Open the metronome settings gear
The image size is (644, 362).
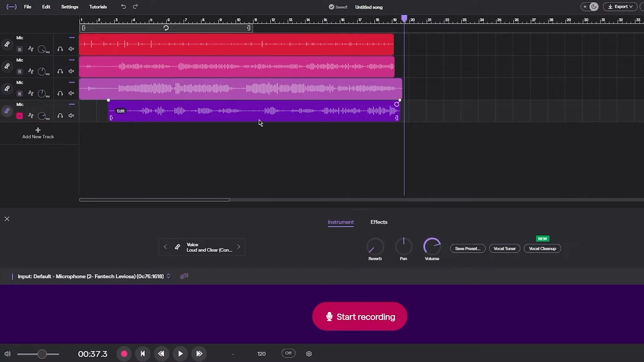309,354
